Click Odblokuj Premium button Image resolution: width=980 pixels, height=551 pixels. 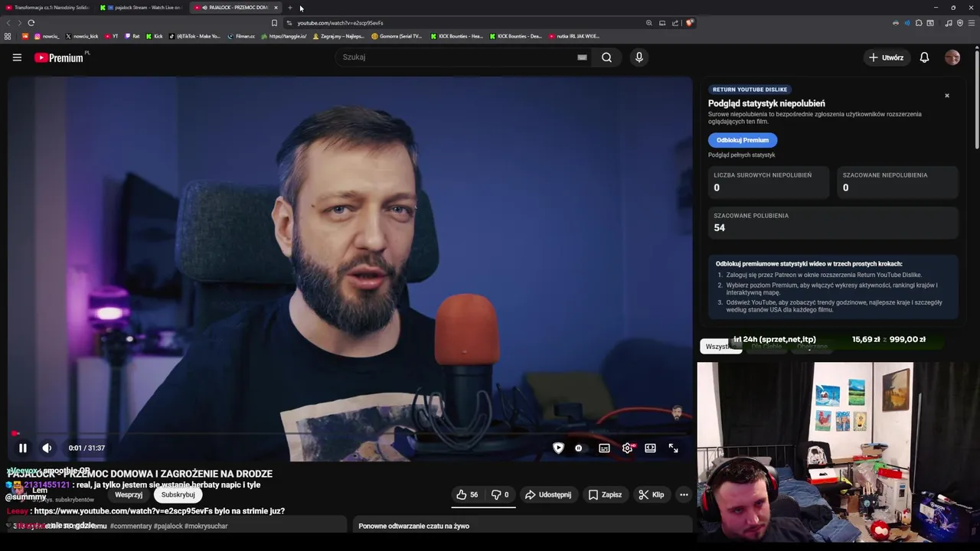pyautogui.click(x=743, y=140)
